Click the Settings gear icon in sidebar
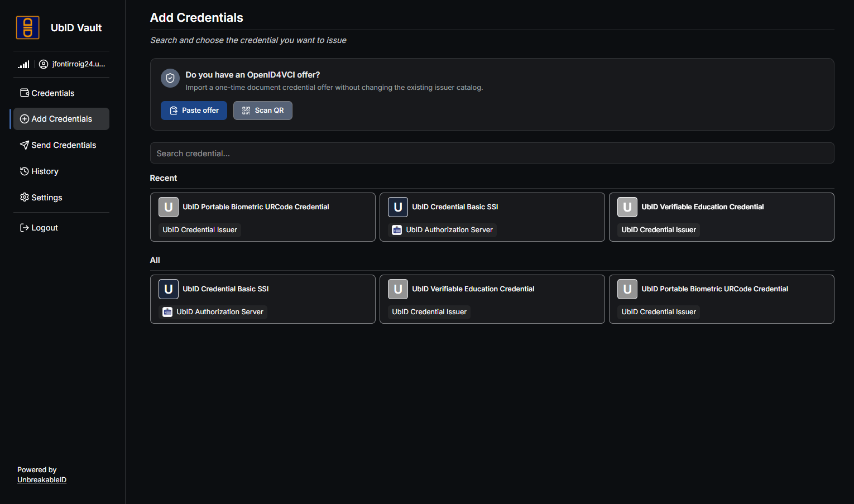 click(x=25, y=197)
